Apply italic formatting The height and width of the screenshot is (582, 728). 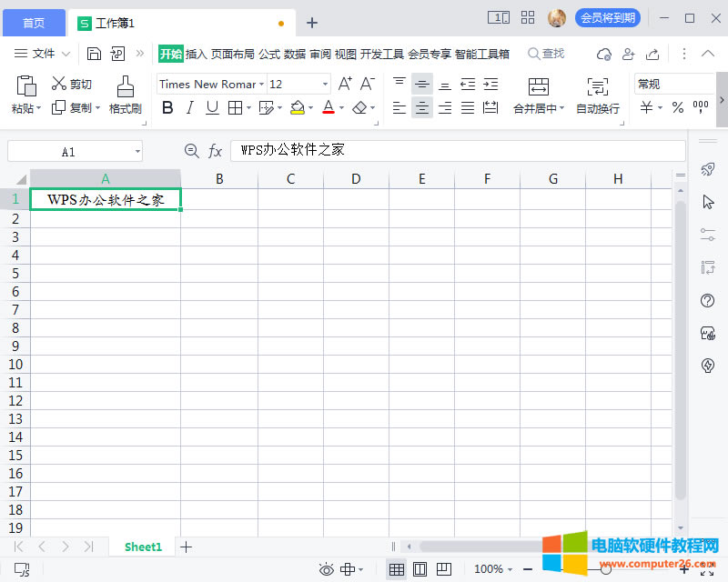(x=191, y=107)
